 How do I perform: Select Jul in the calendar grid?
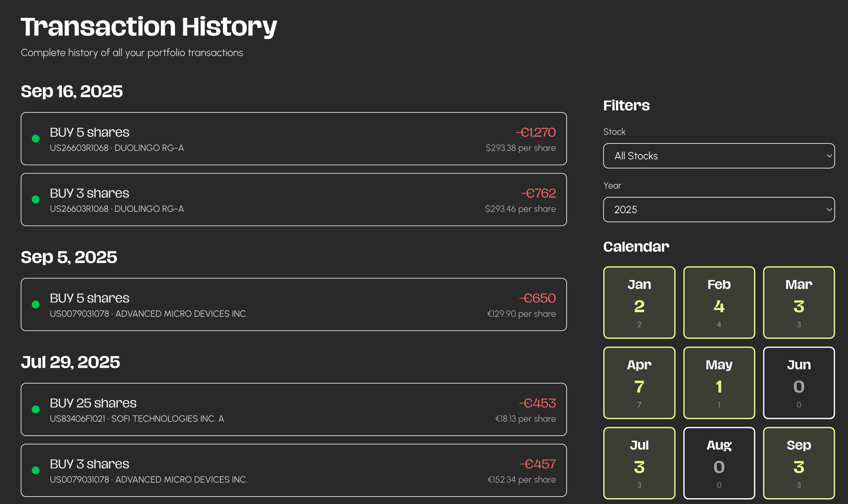point(639,463)
